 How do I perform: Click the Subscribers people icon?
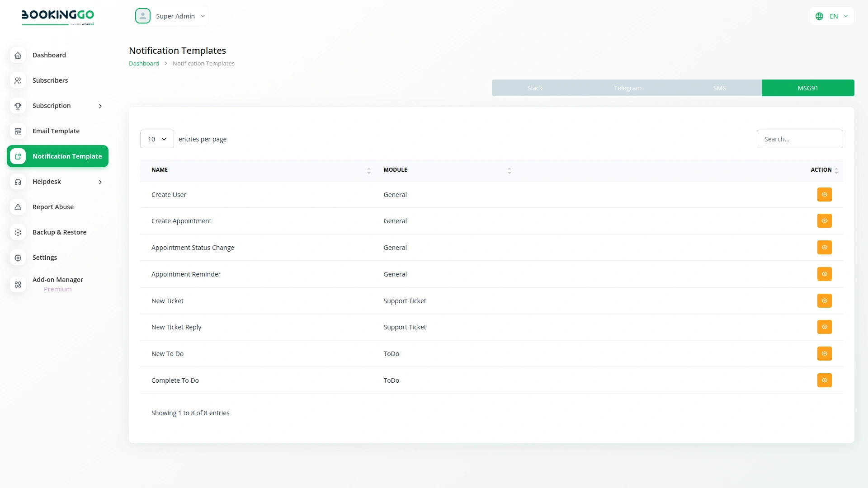point(18,80)
